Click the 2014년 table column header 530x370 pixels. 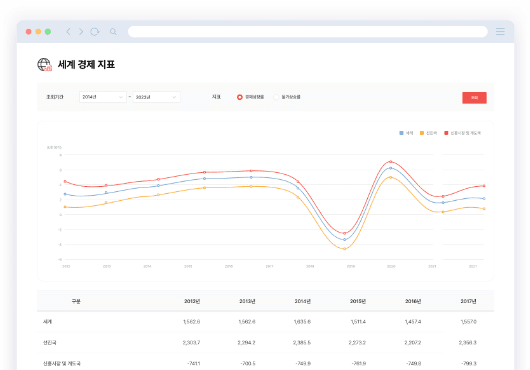pyautogui.click(x=303, y=301)
